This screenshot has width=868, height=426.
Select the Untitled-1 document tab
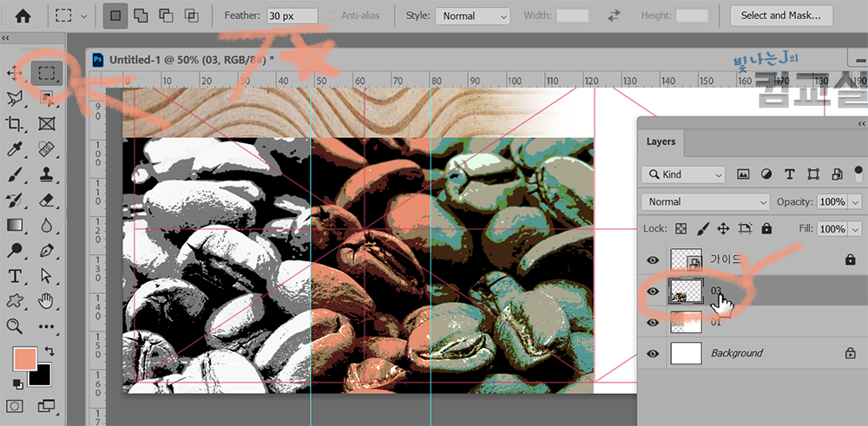coord(191,60)
